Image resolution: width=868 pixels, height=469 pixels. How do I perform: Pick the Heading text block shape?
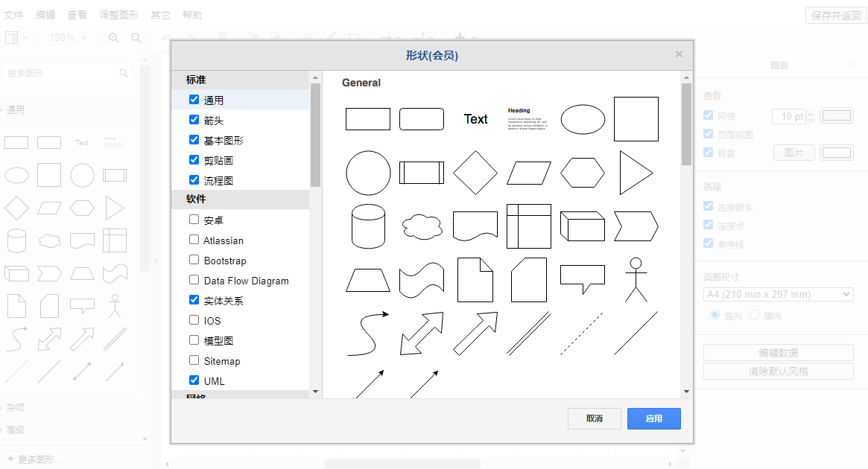pyautogui.click(x=528, y=119)
